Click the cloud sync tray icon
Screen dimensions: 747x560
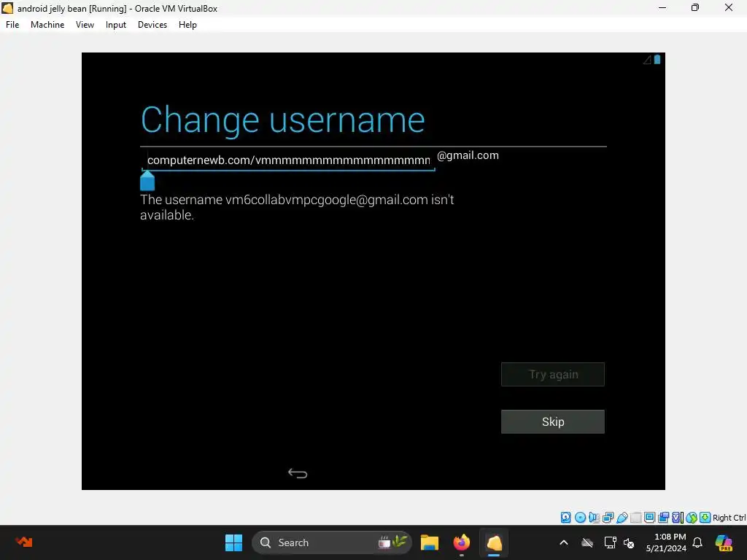click(587, 542)
